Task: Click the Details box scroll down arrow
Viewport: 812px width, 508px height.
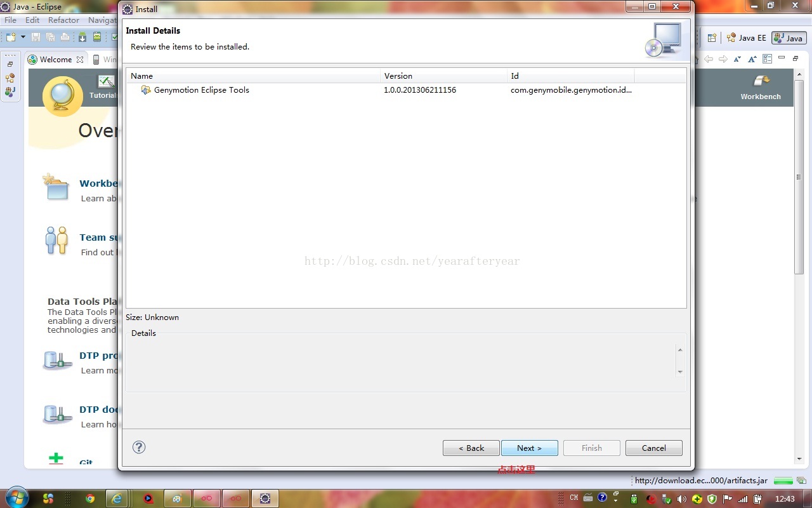Action: [x=680, y=371]
